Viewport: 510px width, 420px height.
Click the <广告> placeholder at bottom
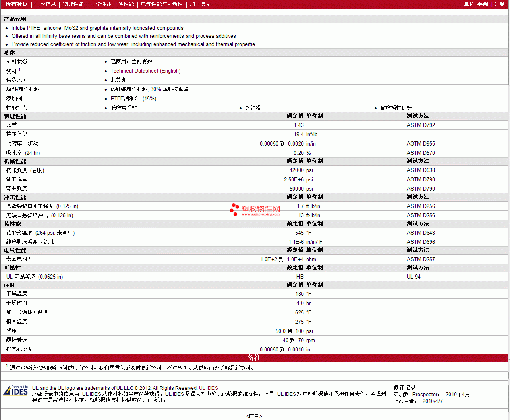point(254,416)
